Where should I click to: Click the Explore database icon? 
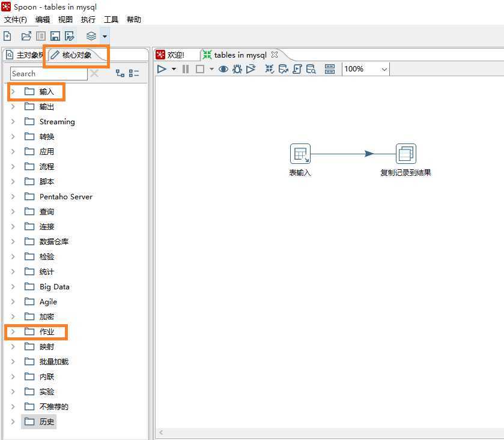(311, 69)
